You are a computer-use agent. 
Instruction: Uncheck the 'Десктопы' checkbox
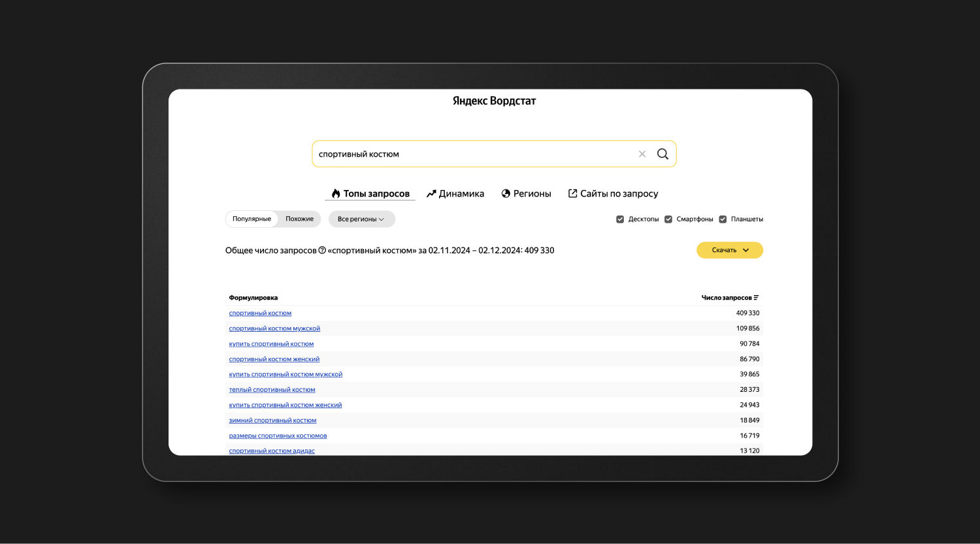tap(620, 219)
